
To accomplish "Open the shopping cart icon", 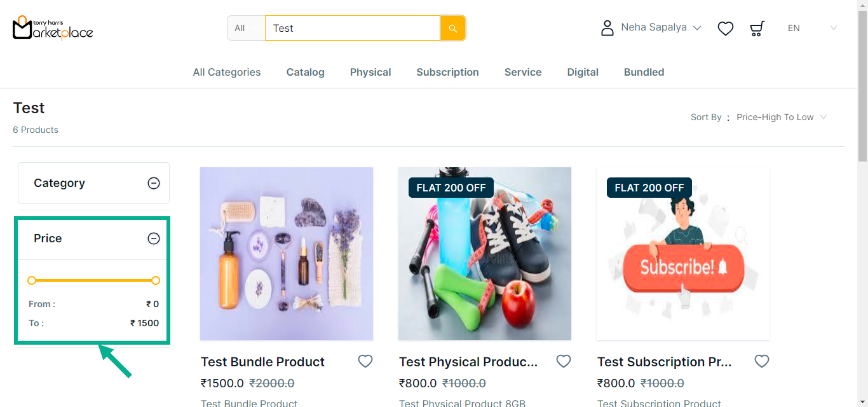I will click(x=757, y=29).
